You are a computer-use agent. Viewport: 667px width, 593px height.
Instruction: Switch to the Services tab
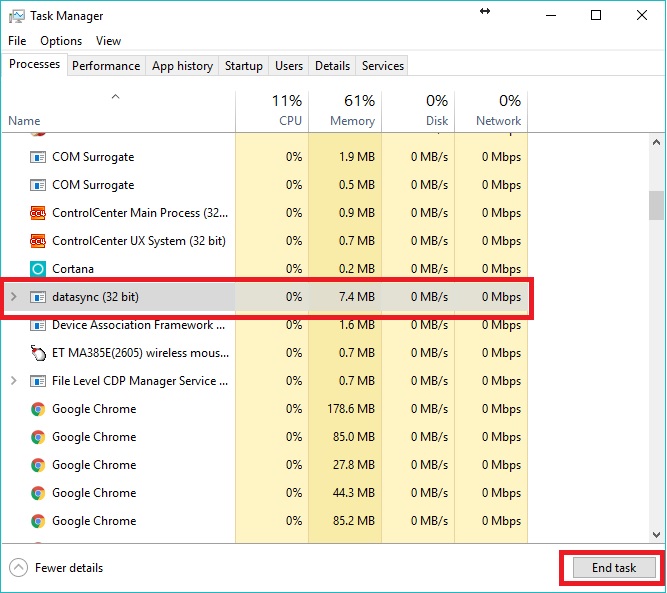pos(382,66)
